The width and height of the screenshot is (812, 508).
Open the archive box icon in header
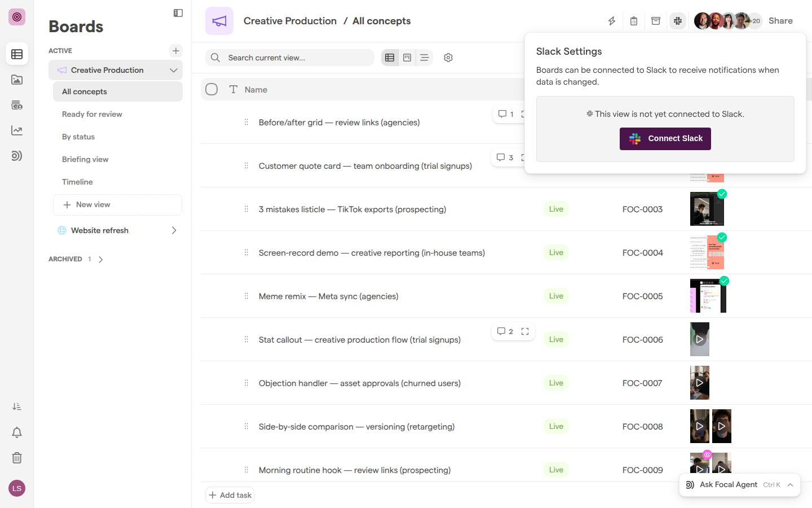pos(656,21)
